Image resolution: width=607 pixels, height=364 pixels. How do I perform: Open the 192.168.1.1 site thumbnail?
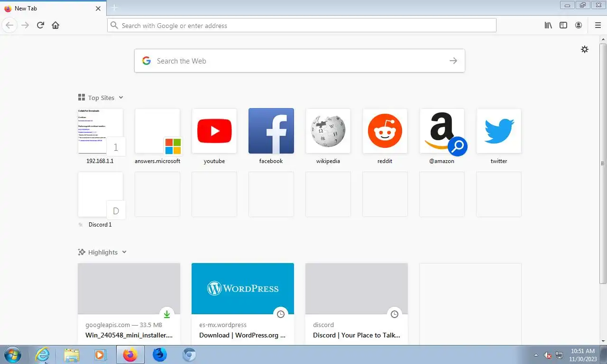[x=101, y=131]
